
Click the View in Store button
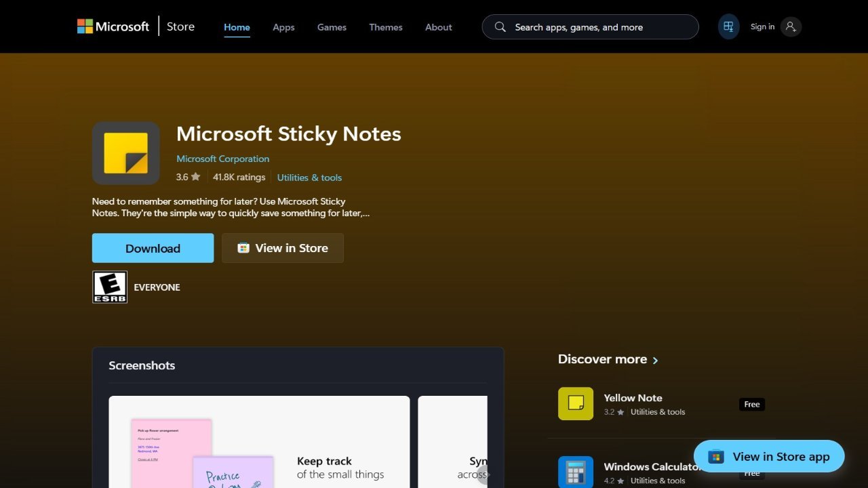coord(283,248)
